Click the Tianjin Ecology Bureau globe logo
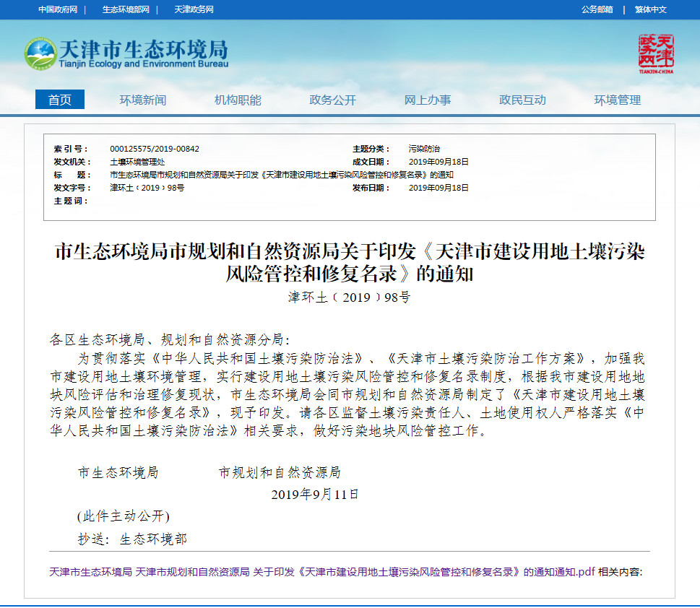Viewport: 700px width, 608px height. click(x=40, y=53)
